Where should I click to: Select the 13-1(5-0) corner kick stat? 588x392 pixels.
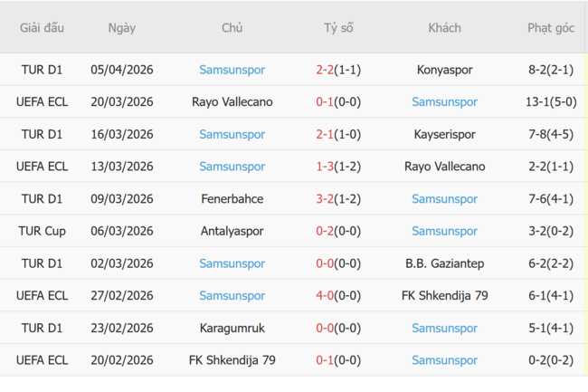pyautogui.click(x=551, y=102)
